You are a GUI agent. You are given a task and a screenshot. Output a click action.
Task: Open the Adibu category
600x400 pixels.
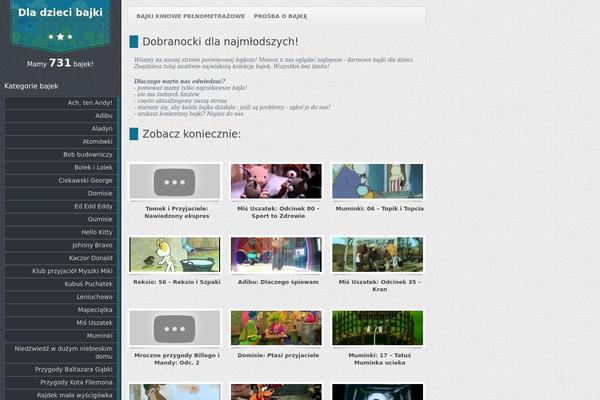point(61,116)
